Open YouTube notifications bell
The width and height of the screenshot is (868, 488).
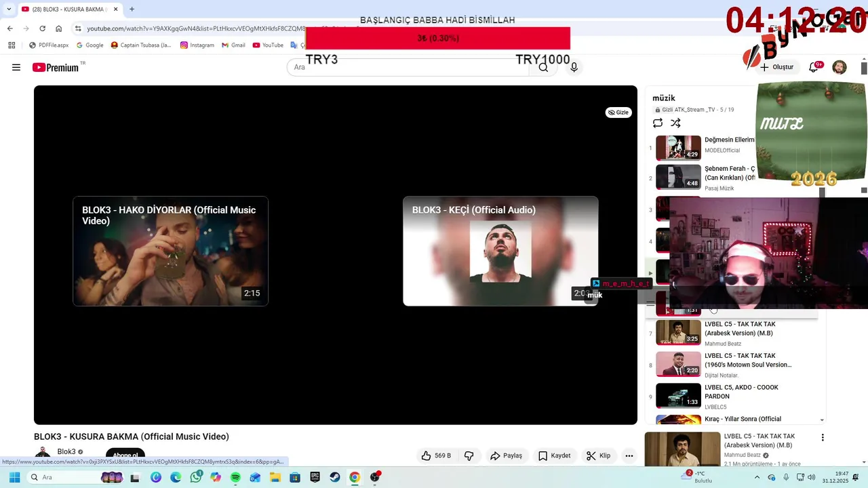pyautogui.click(x=814, y=67)
